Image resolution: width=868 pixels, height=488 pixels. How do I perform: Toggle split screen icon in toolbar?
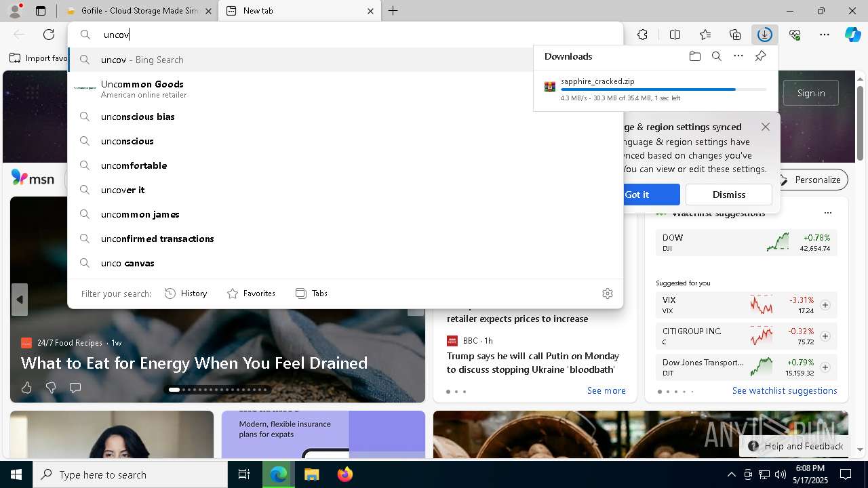675,35
